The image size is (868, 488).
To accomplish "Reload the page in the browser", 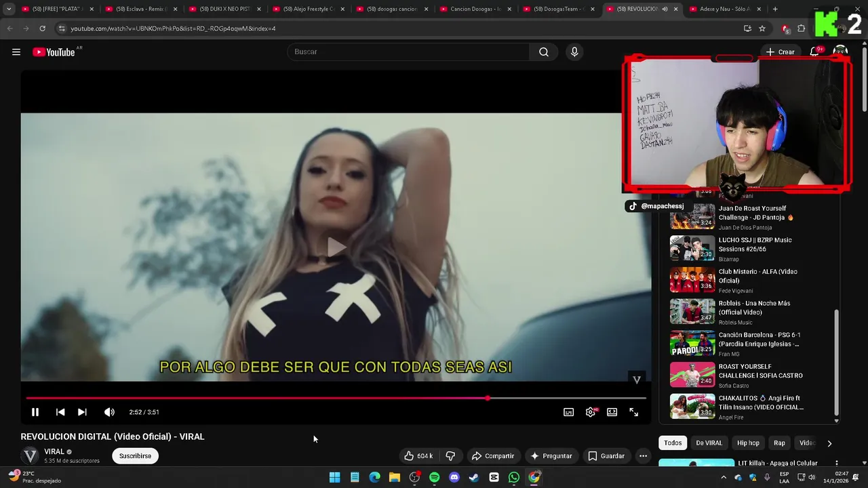I will [42, 28].
